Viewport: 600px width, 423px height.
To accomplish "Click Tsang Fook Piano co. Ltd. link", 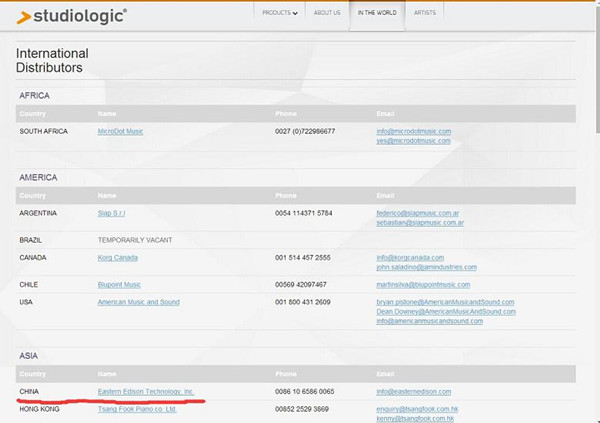I will (137, 408).
